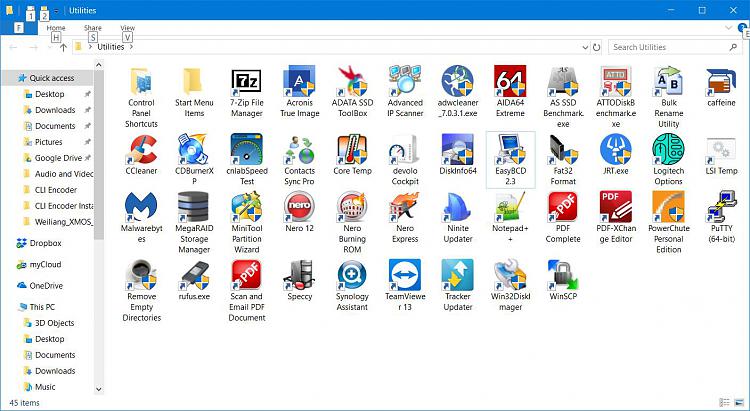750x411 pixels.
Task: Click navigation pane scroll up arrow
Action: pyautogui.click(x=99, y=65)
